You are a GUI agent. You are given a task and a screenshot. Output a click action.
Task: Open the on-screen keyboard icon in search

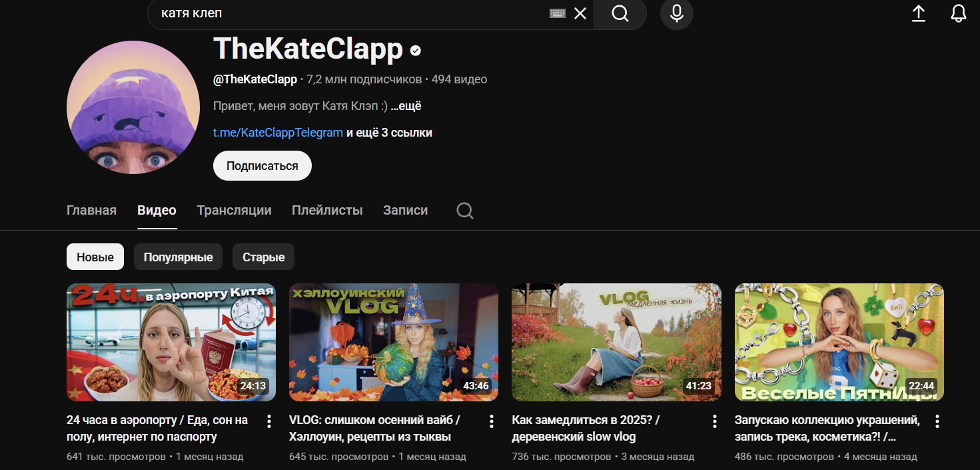click(x=558, y=13)
